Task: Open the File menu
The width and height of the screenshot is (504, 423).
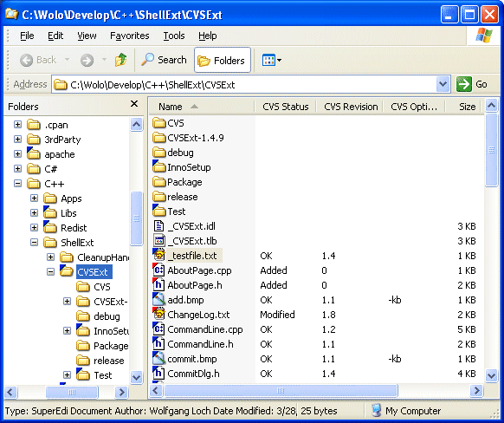Action: (27, 36)
